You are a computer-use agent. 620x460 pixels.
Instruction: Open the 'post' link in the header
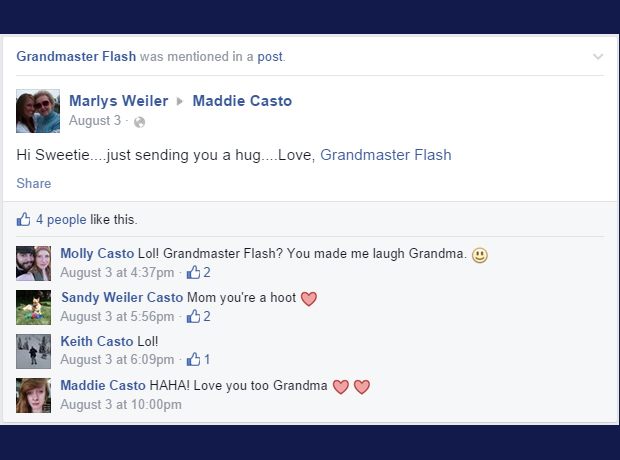[270, 57]
